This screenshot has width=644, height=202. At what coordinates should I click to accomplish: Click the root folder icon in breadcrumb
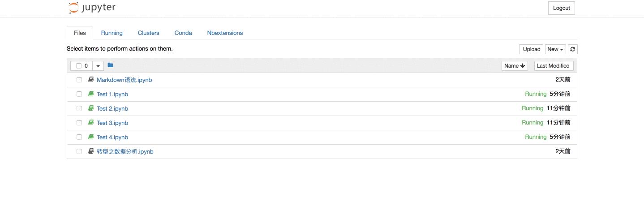111,65
